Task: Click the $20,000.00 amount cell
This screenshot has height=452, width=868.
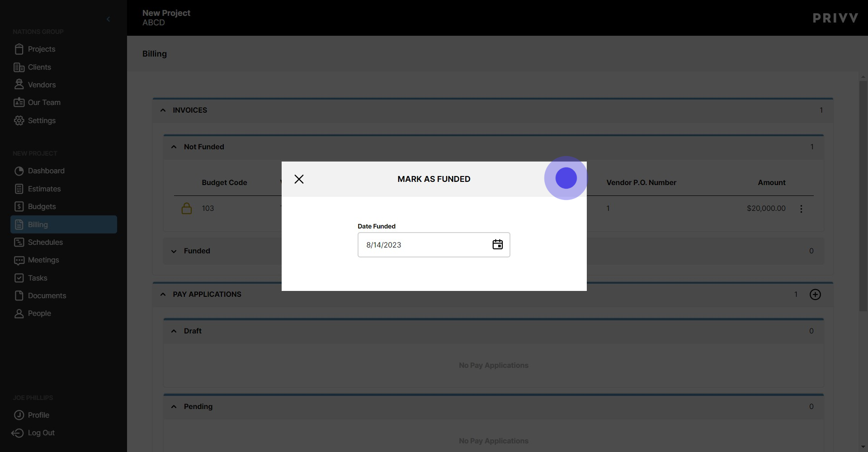Action: pos(766,208)
